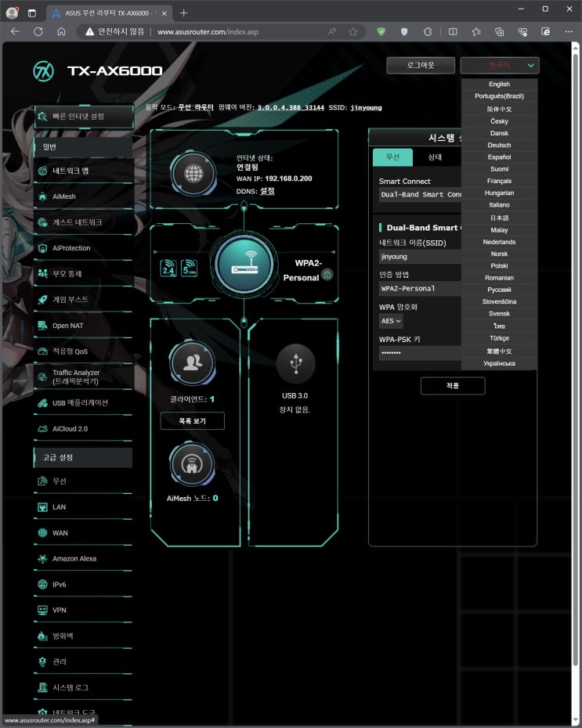Click the 2.4 GHz band icon
This screenshot has width=582, height=728.
pos(168,268)
